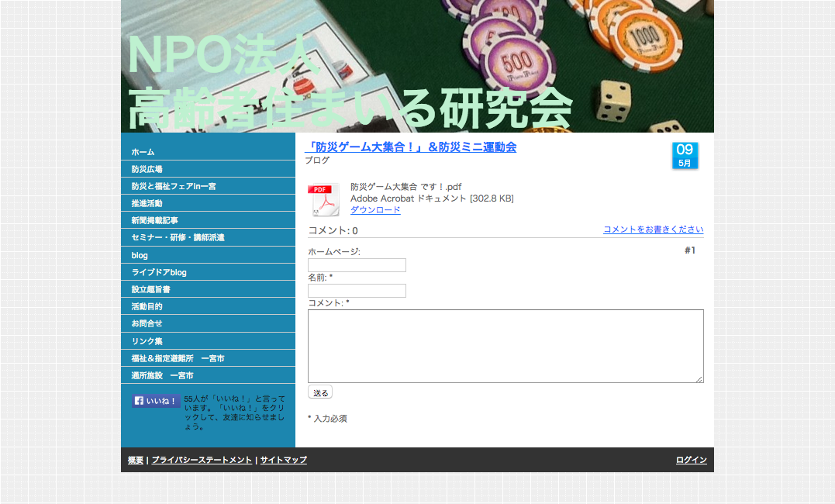The height and width of the screenshot is (504, 835).
Task: Select 防災広場 in the sidebar
Action: click(147, 169)
